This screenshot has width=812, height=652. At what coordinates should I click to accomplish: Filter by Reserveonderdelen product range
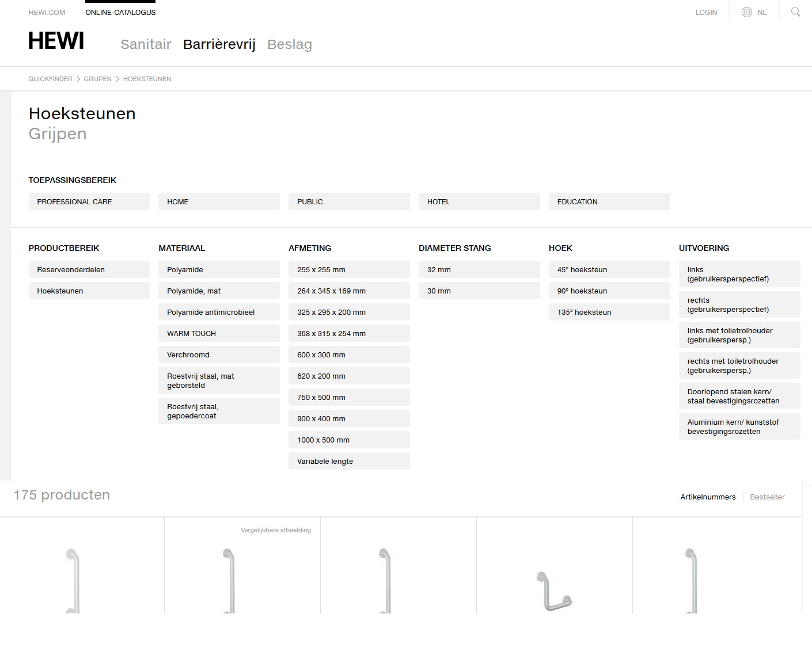89,269
